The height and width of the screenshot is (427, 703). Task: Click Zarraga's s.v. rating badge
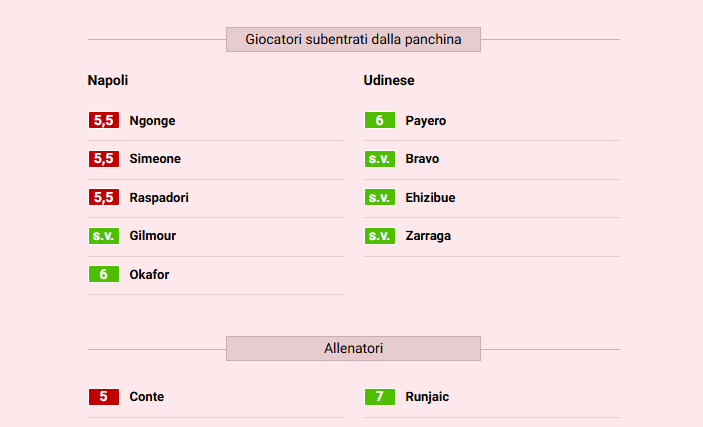(x=380, y=236)
